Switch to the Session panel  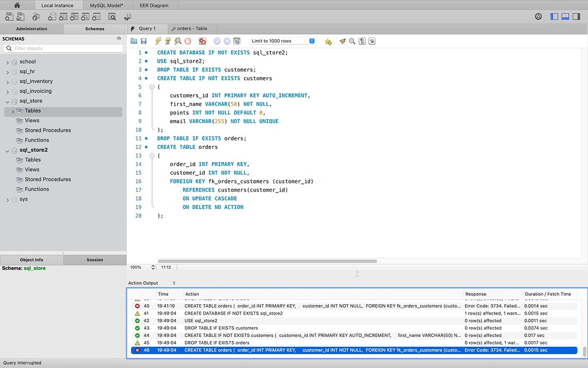(x=95, y=260)
